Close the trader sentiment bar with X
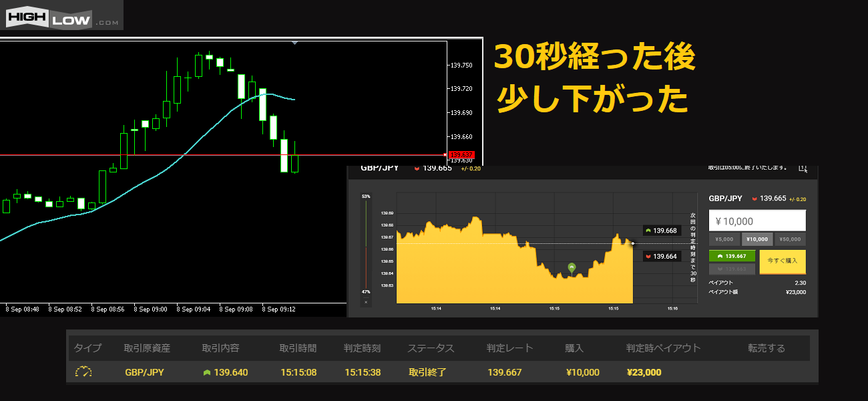This screenshot has width=868, height=401. click(365, 302)
